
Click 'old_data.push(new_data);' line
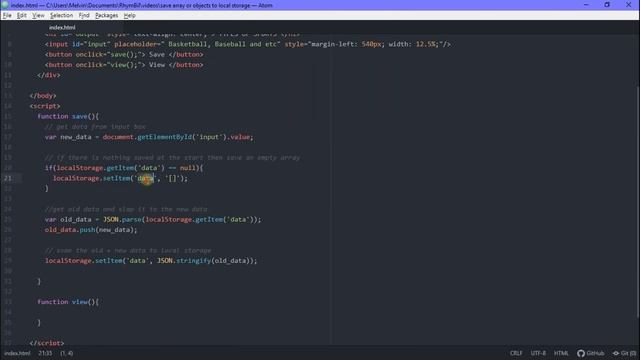click(x=91, y=229)
